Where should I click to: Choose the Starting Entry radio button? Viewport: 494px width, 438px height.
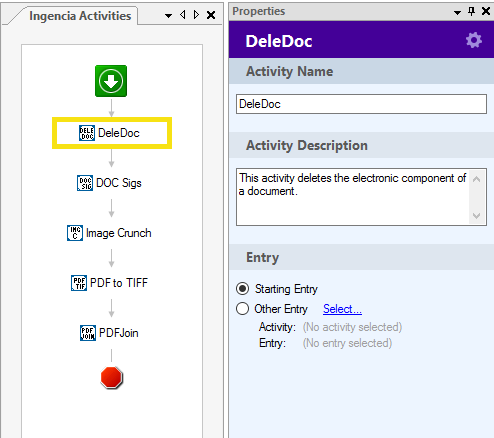point(242,289)
